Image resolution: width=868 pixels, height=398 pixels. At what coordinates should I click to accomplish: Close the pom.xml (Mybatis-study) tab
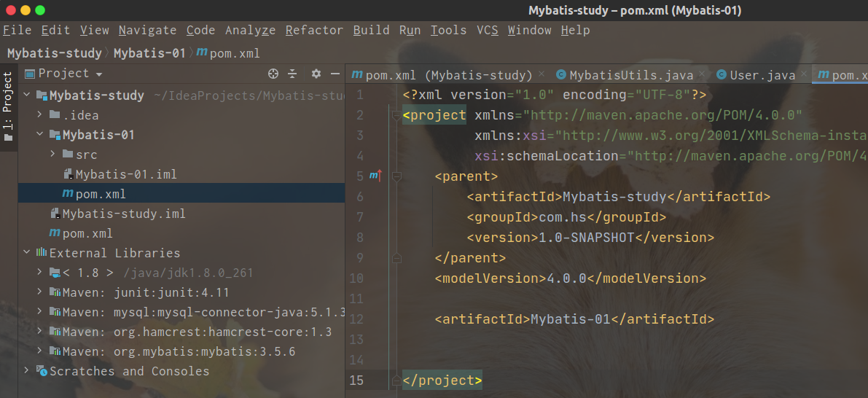[541, 74]
